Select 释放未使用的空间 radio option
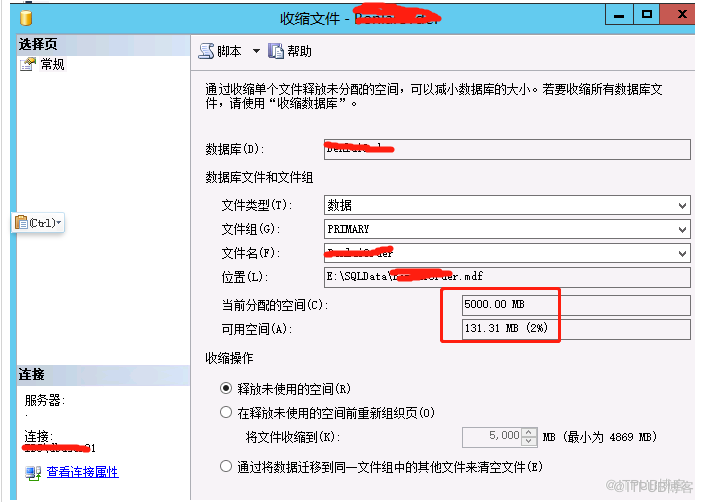The image size is (703, 502). coord(226,388)
